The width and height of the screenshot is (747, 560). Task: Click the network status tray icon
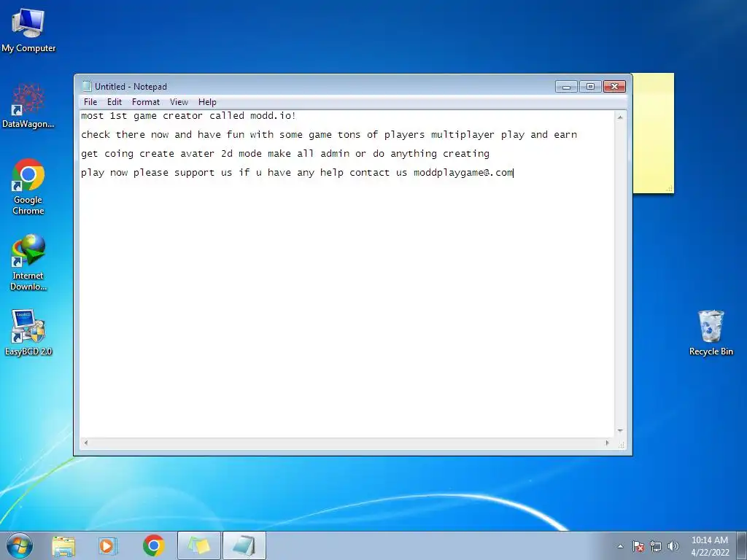click(656, 546)
